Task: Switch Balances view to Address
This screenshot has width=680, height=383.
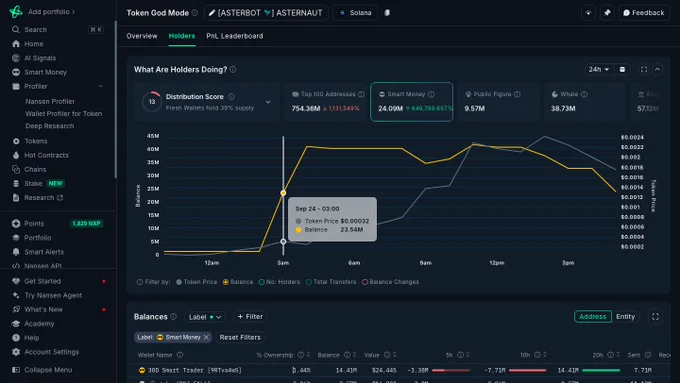Action: [x=592, y=317]
